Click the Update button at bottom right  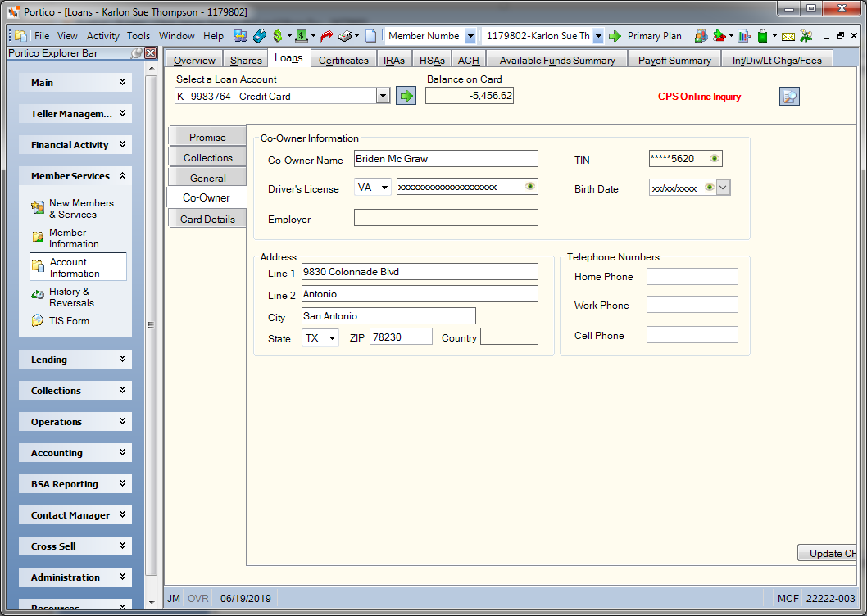[827, 553]
